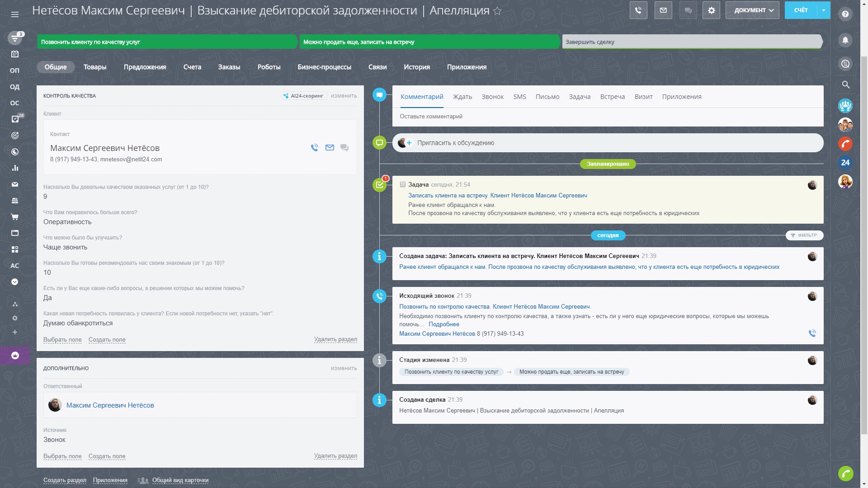The height and width of the screenshot is (488, 868).
Task: Click the email icon next to contact name
Action: tap(330, 148)
